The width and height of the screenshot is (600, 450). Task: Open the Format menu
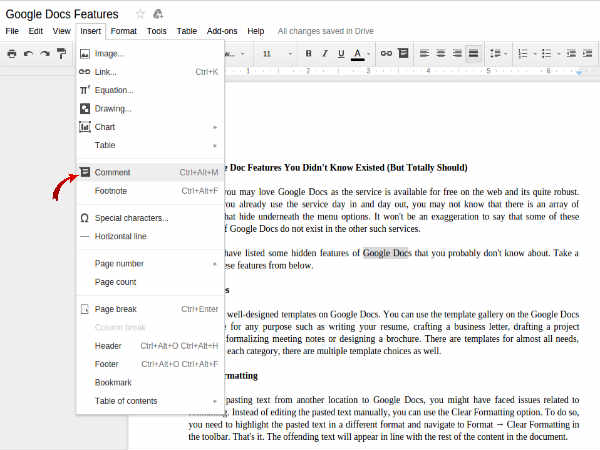coord(123,31)
